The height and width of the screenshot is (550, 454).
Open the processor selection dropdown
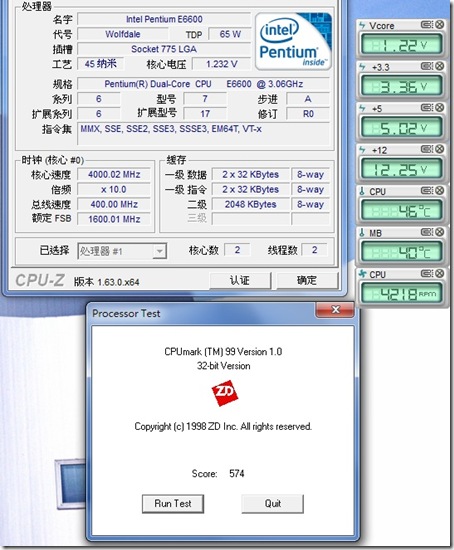point(159,251)
